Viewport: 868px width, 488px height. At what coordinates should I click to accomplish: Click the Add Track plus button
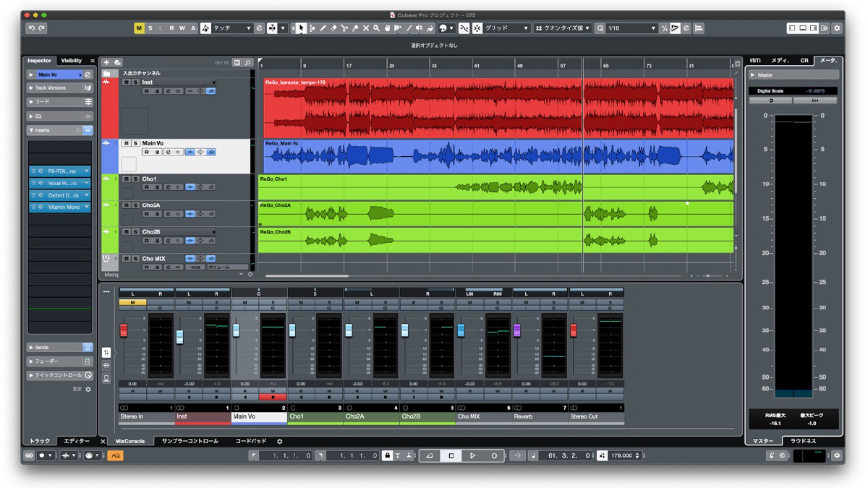[106, 63]
